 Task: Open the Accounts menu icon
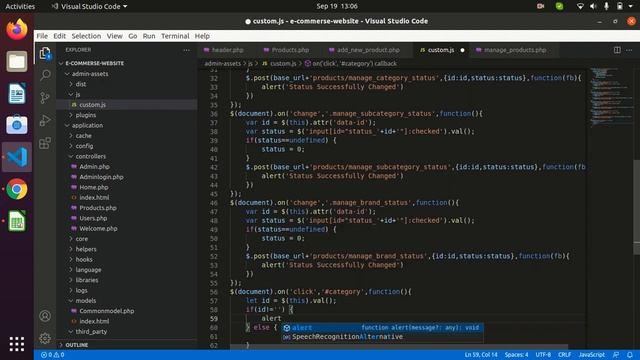tap(45, 316)
